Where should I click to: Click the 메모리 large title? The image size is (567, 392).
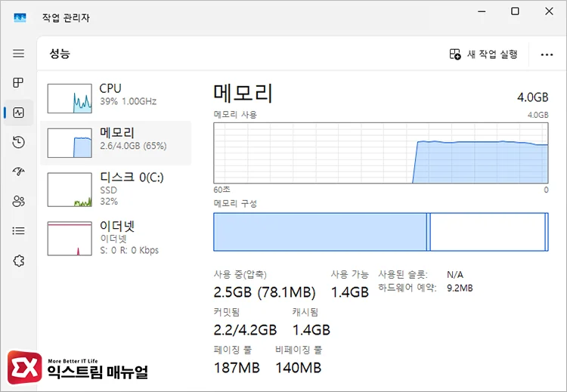click(243, 92)
